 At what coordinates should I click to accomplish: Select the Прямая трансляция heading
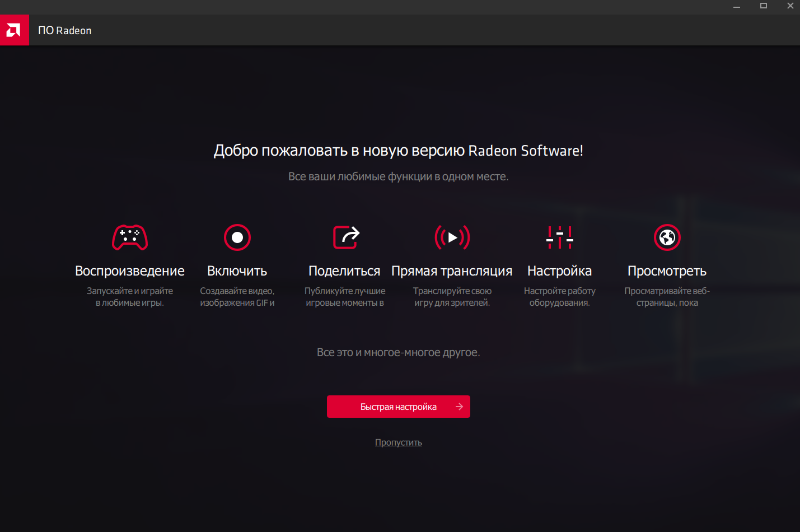click(452, 271)
